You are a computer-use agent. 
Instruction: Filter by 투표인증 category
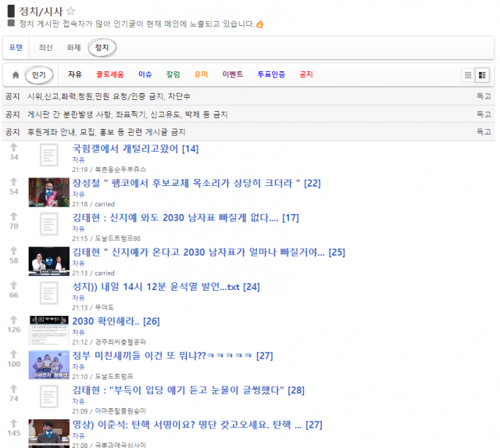[271, 75]
